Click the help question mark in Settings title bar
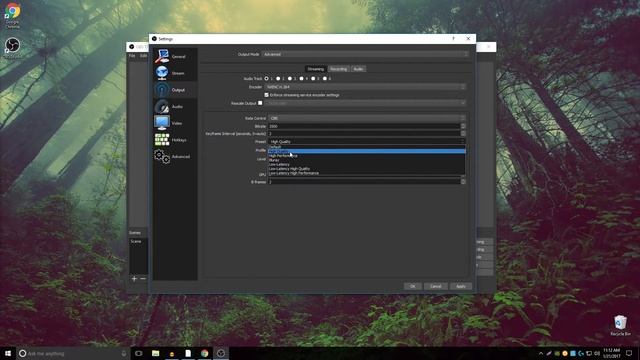 click(453, 39)
